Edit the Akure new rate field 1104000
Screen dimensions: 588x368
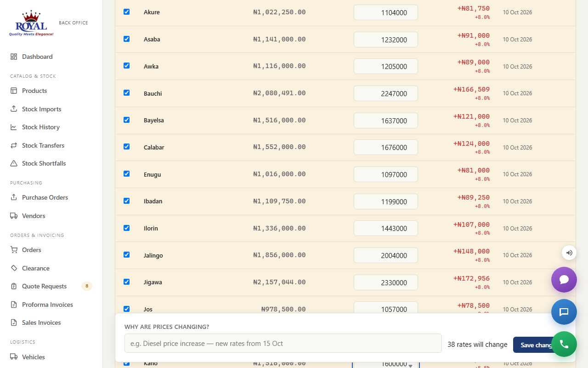pyautogui.click(x=386, y=12)
